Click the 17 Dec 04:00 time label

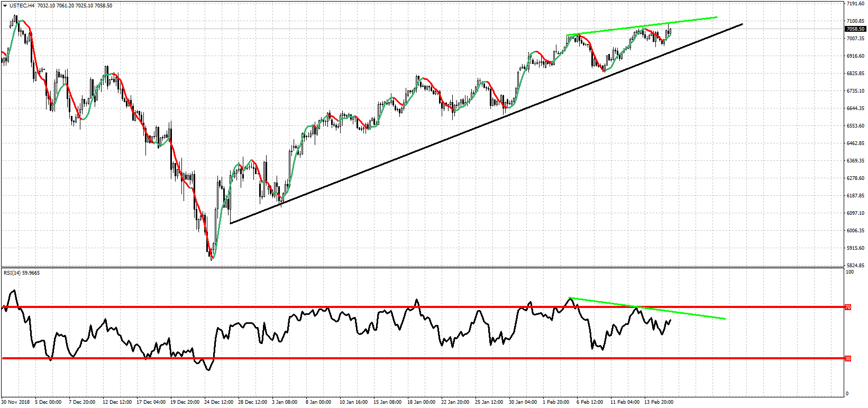pyautogui.click(x=152, y=402)
